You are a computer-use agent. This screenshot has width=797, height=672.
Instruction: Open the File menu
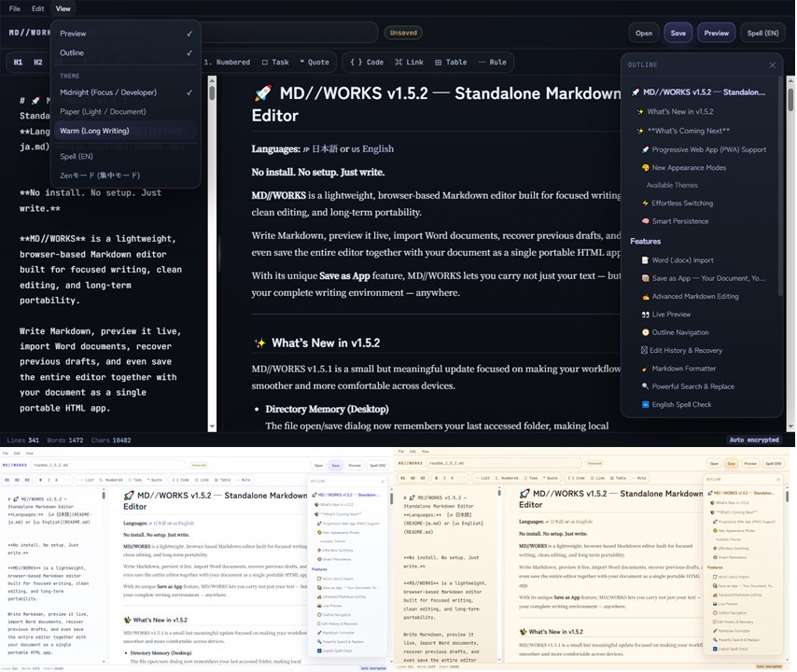click(x=15, y=8)
